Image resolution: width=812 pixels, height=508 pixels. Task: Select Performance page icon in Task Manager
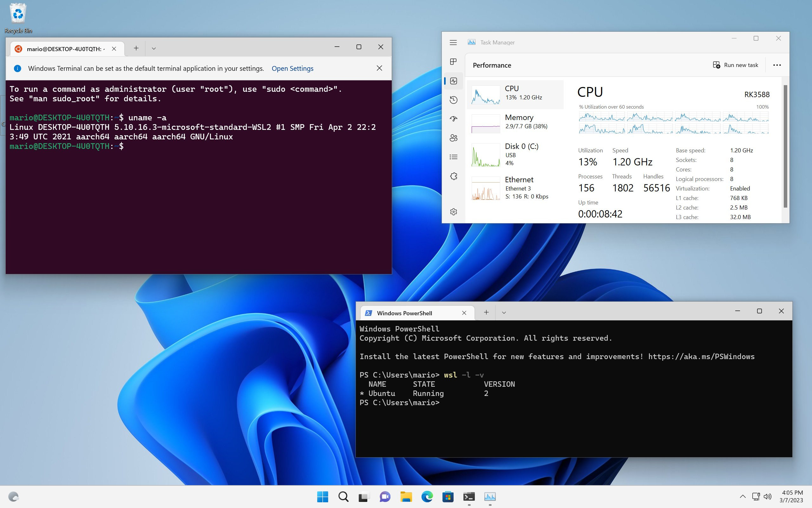coord(453,81)
